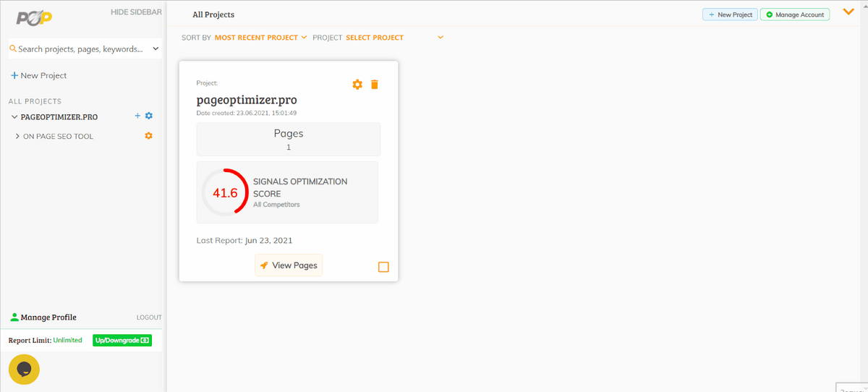868x392 pixels.
Task: Open the Select Project dropdown
Action: [x=395, y=37]
